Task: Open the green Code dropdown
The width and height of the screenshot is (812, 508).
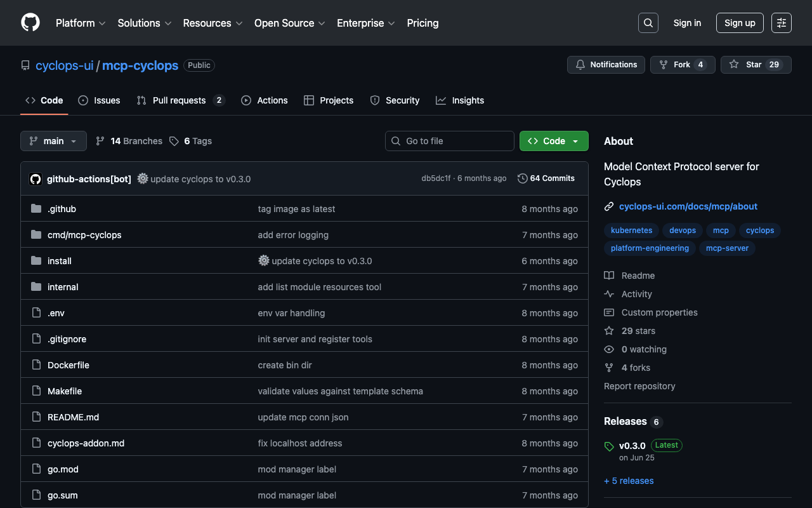Action: pos(553,141)
